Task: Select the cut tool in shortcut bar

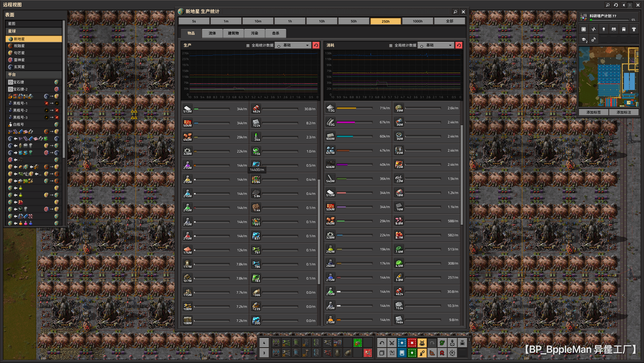Action: click(392, 343)
